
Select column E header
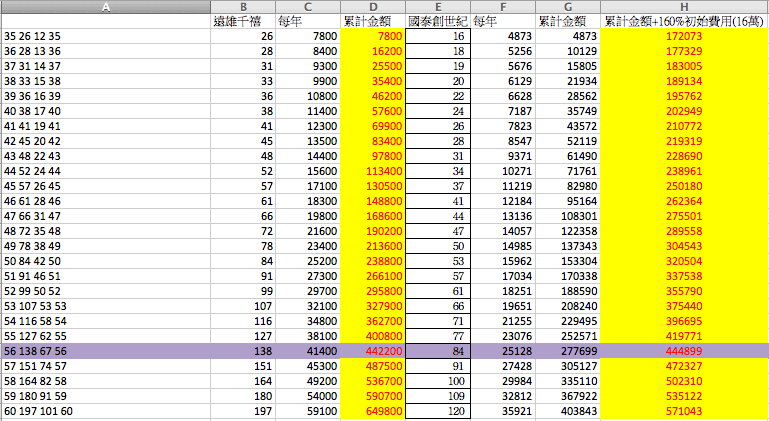(438, 7)
